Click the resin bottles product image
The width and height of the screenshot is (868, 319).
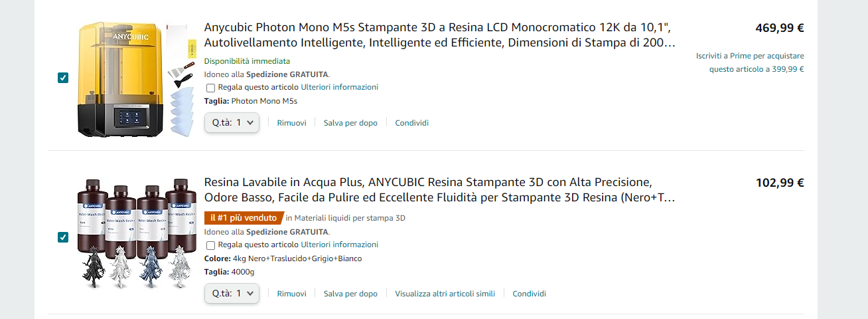pyautogui.click(x=136, y=233)
